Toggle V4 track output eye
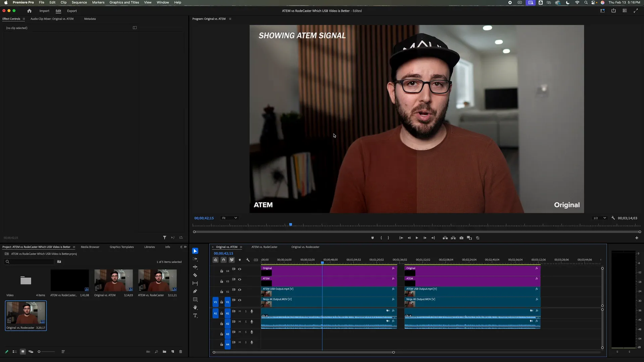Viewport: 644px width, 362px height. (239, 269)
